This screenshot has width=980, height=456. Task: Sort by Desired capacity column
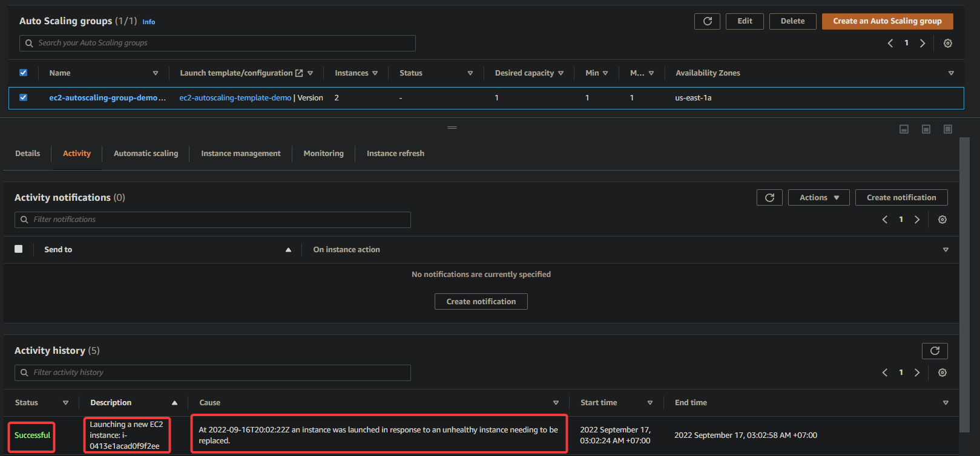pyautogui.click(x=561, y=73)
